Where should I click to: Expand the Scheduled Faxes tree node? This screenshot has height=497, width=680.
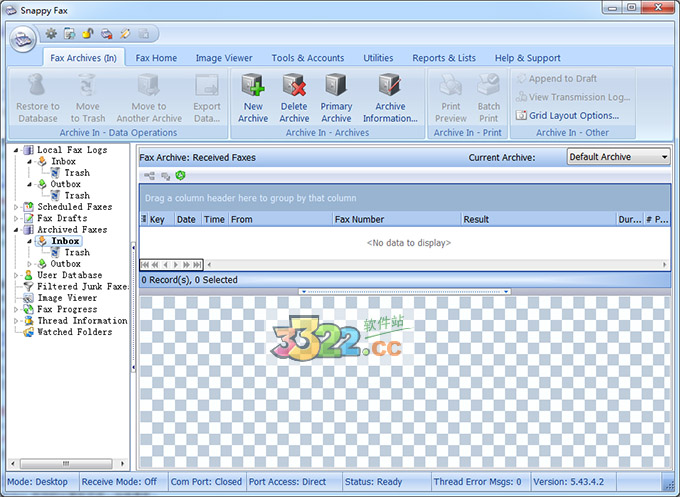(15, 207)
